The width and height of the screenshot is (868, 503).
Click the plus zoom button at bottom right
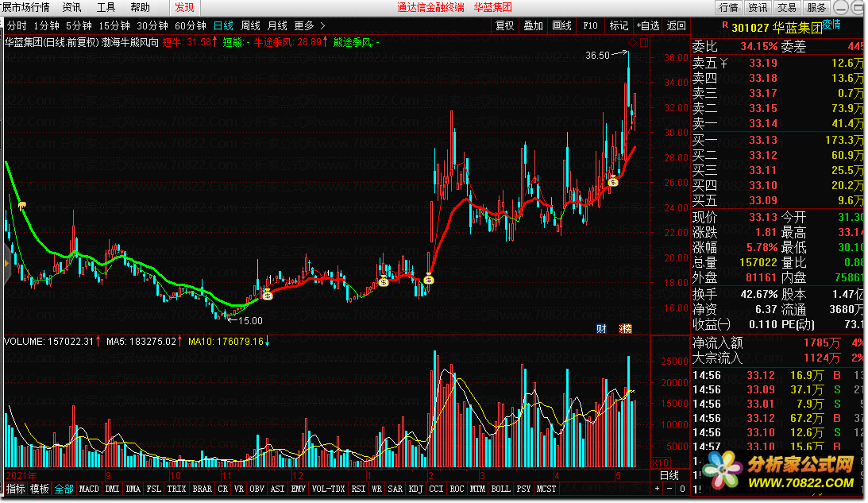tap(657, 489)
